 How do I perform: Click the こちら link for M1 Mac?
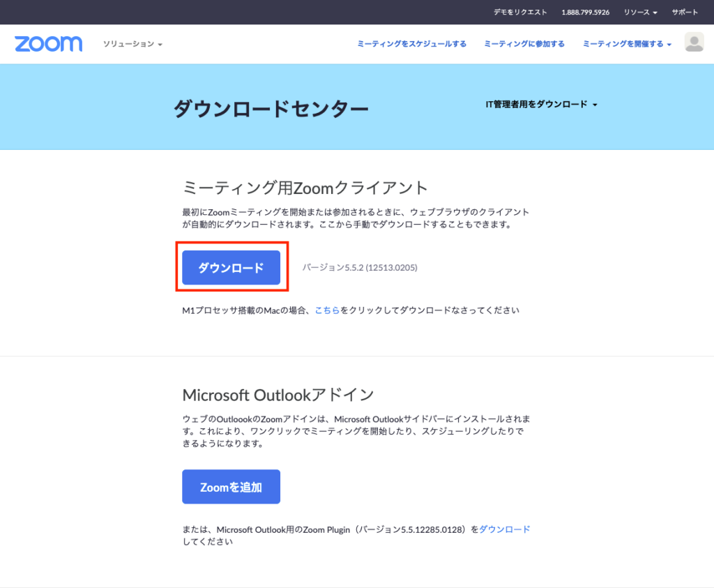[x=327, y=310]
